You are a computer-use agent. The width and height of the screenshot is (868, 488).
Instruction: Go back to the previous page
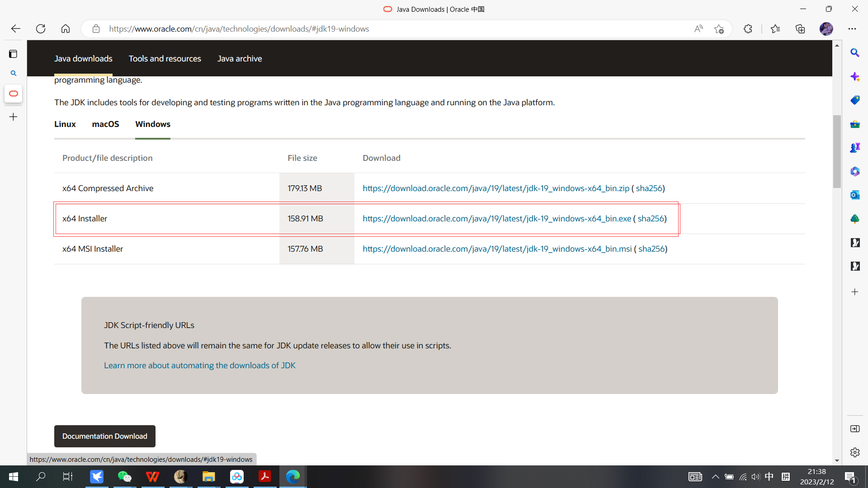pos(16,29)
